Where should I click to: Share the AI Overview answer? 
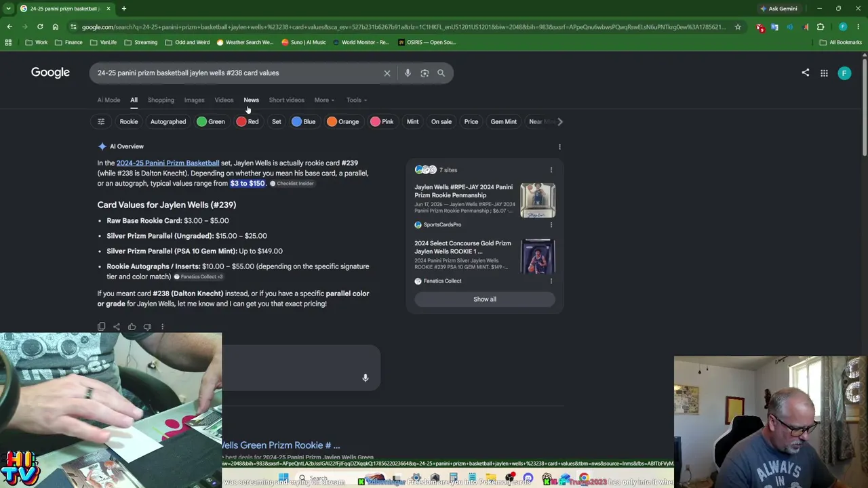[x=117, y=327]
